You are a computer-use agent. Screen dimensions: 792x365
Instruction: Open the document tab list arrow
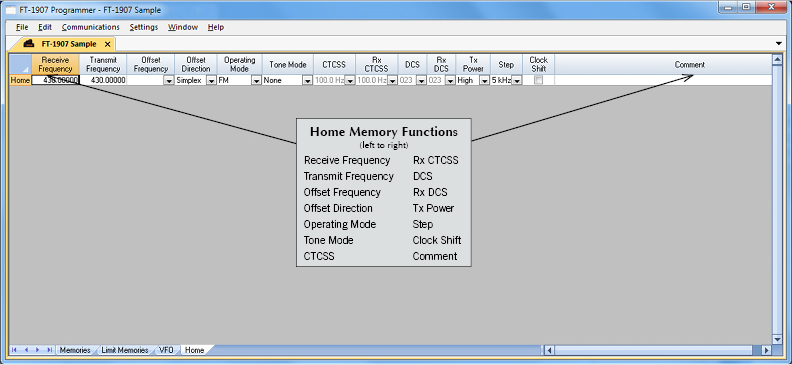click(x=778, y=44)
